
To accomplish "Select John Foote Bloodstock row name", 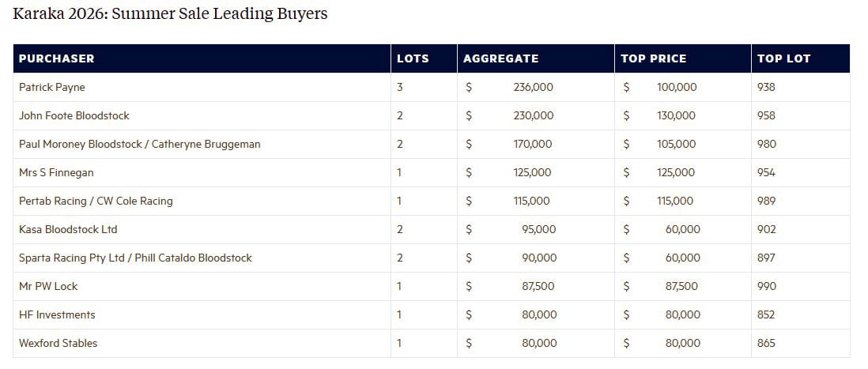I will point(74,115).
